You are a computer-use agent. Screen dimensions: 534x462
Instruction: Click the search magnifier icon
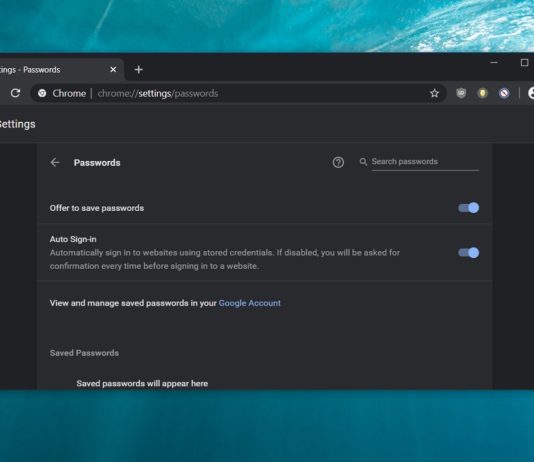[x=363, y=162]
